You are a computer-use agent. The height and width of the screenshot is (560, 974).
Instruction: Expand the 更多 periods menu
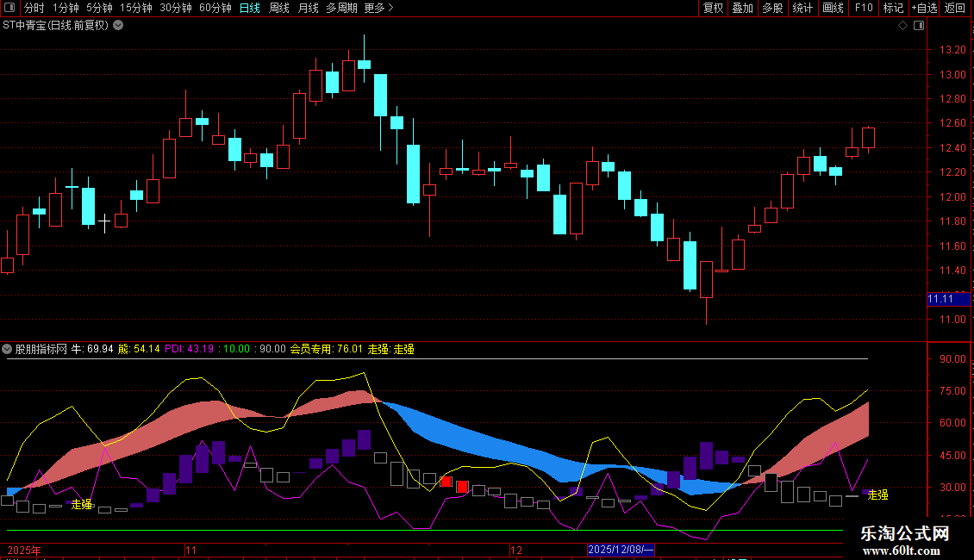click(378, 8)
